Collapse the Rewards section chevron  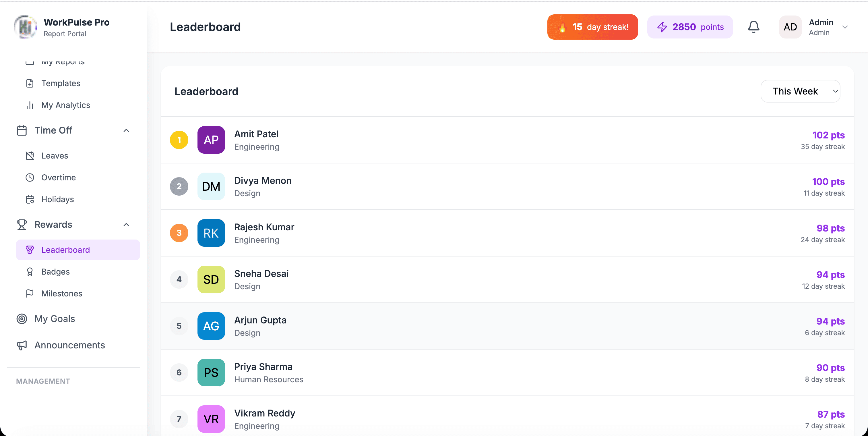tap(126, 225)
